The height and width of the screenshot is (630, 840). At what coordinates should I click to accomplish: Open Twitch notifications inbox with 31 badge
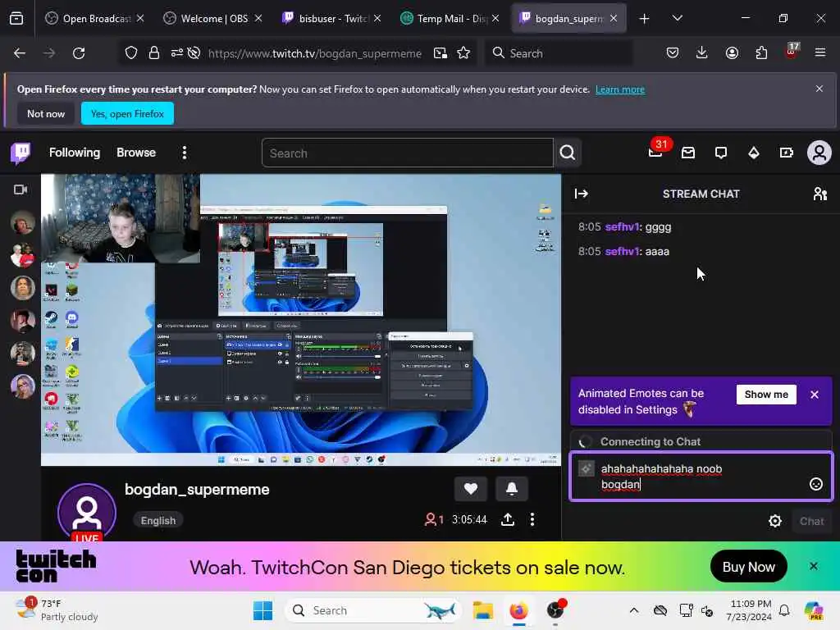click(655, 153)
